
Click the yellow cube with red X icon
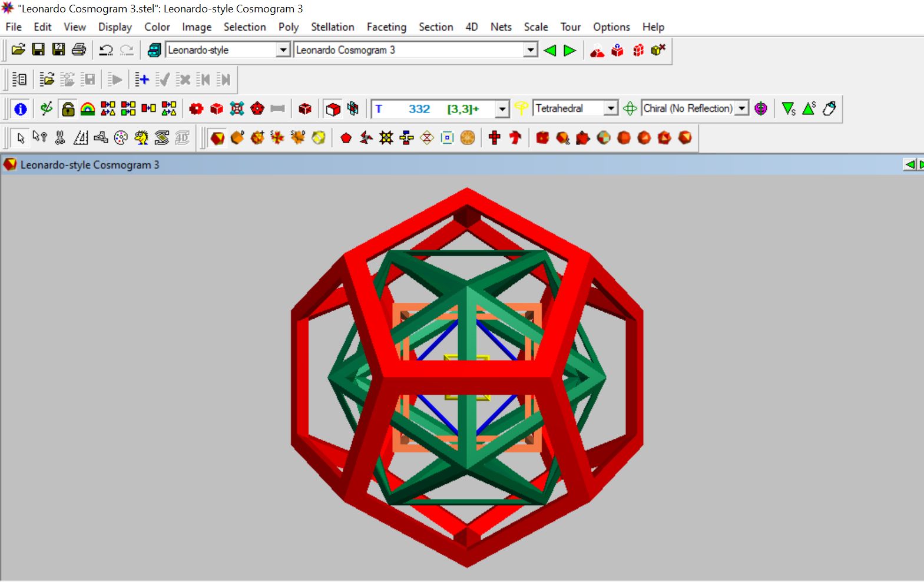point(658,50)
